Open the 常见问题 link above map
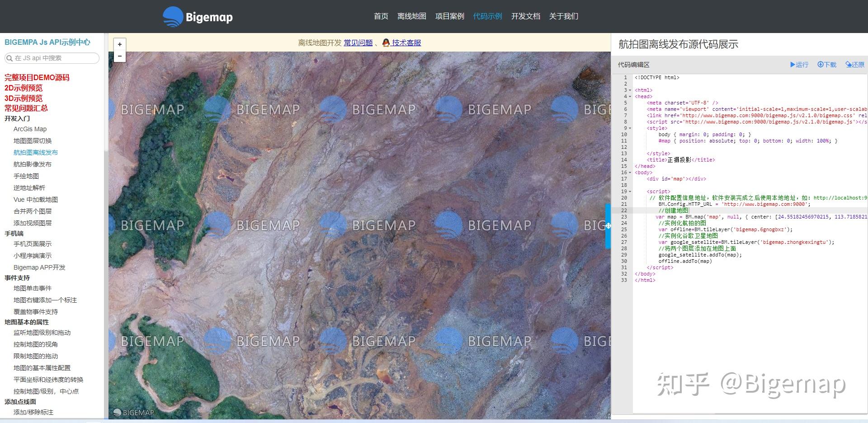 358,43
